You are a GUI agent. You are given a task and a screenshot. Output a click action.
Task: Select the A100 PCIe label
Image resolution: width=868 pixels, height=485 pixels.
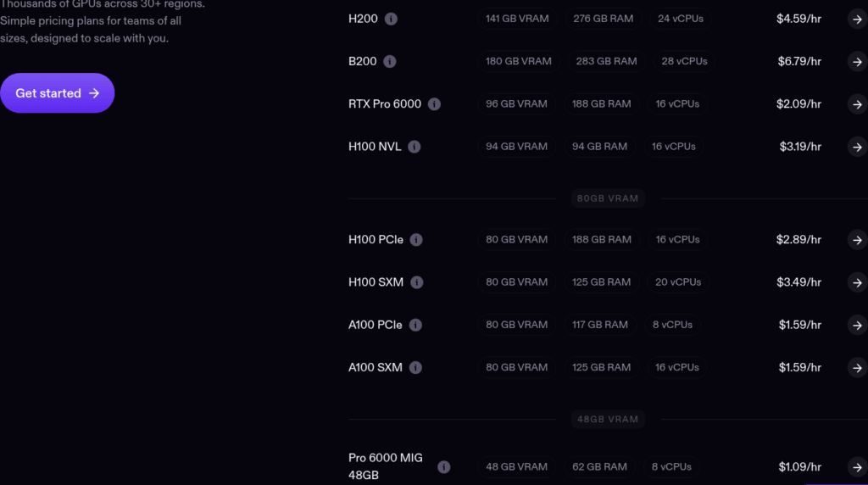click(x=376, y=325)
